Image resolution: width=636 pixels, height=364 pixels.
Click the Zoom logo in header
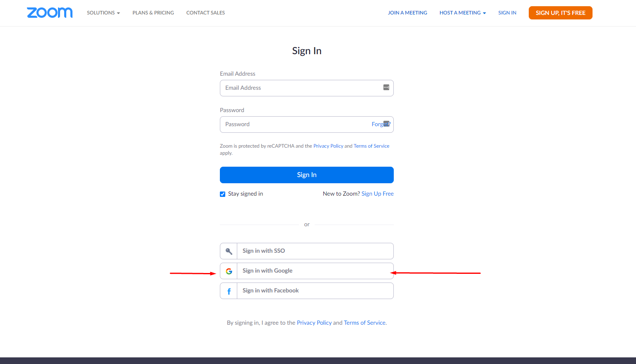pyautogui.click(x=50, y=13)
